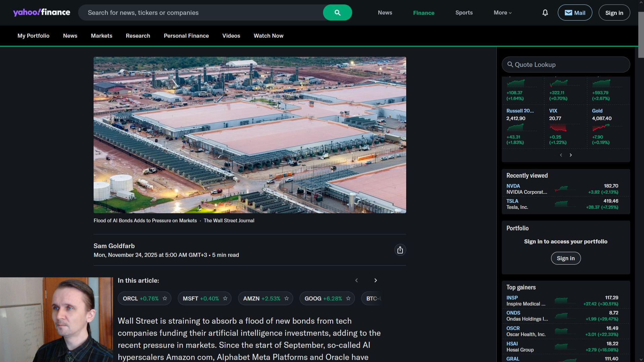
Task: Click the webcam video overlay
Action: tap(56, 319)
